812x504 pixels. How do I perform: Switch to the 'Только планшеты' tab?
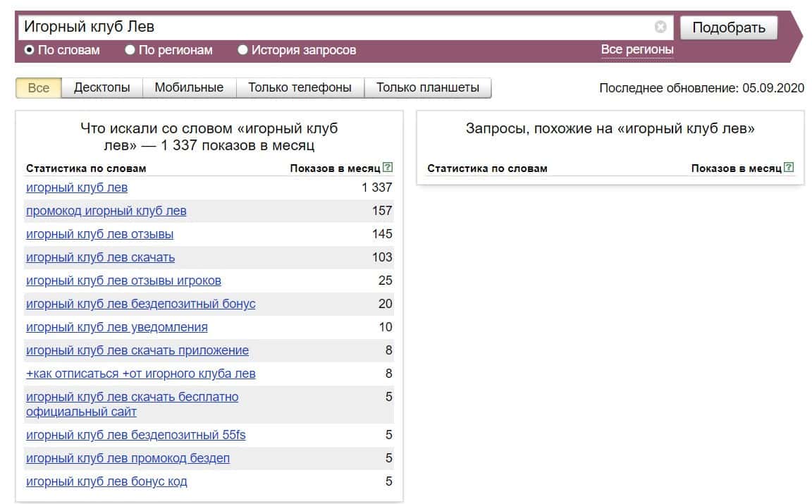(427, 88)
